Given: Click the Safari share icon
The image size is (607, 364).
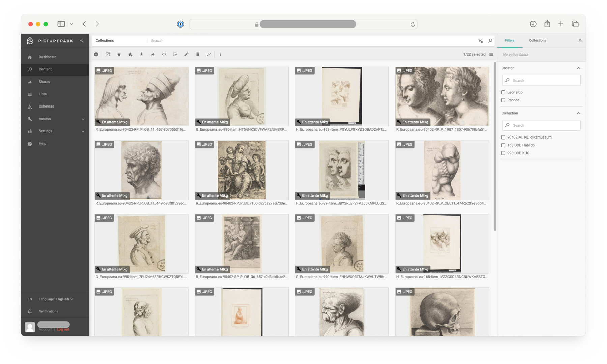Looking at the screenshot, I should pyautogui.click(x=547, y=24).
